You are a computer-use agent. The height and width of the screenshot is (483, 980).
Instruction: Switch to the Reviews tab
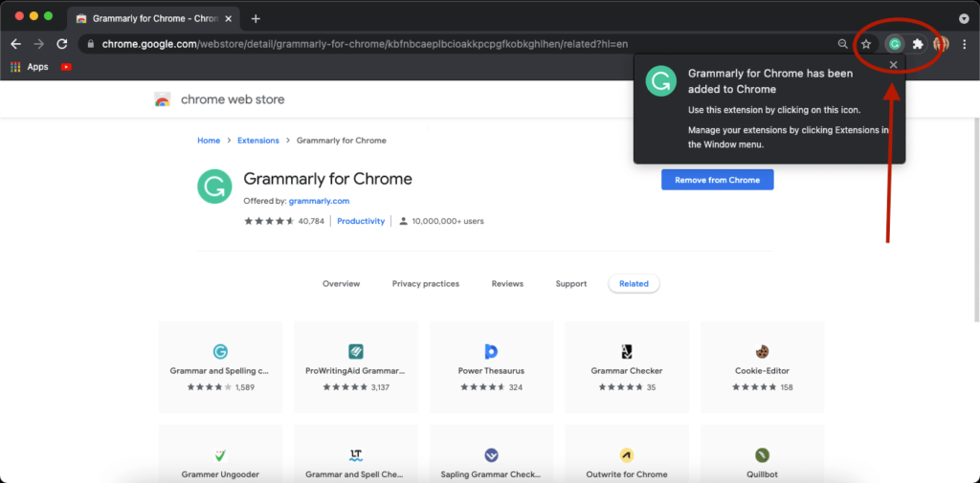(x=507, y=284)
